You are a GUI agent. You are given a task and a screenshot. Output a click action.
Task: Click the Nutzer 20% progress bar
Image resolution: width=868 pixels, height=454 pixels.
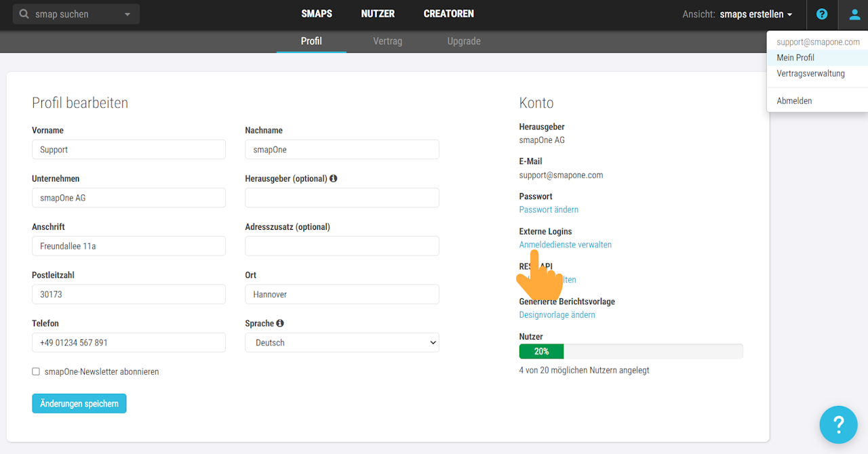click(631, 352)
